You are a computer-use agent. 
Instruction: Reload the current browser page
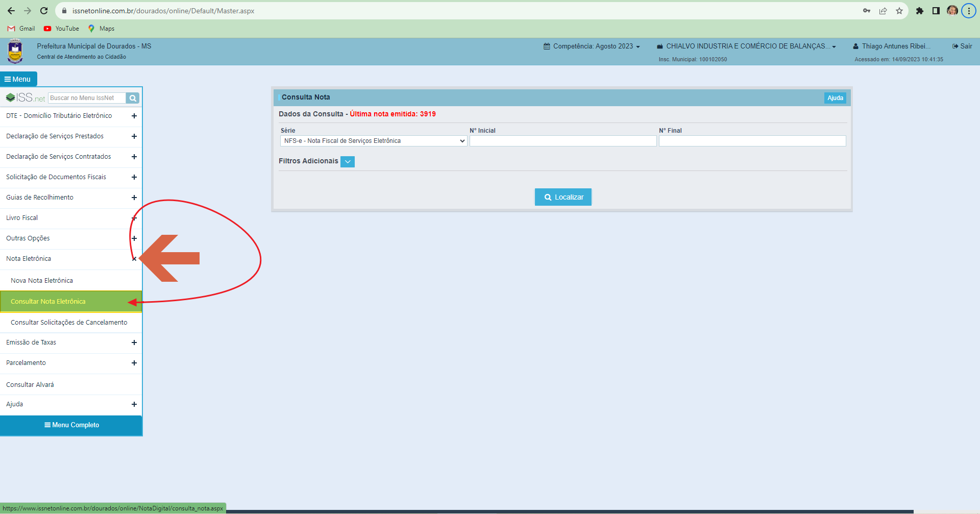click(x=44, y=11)
